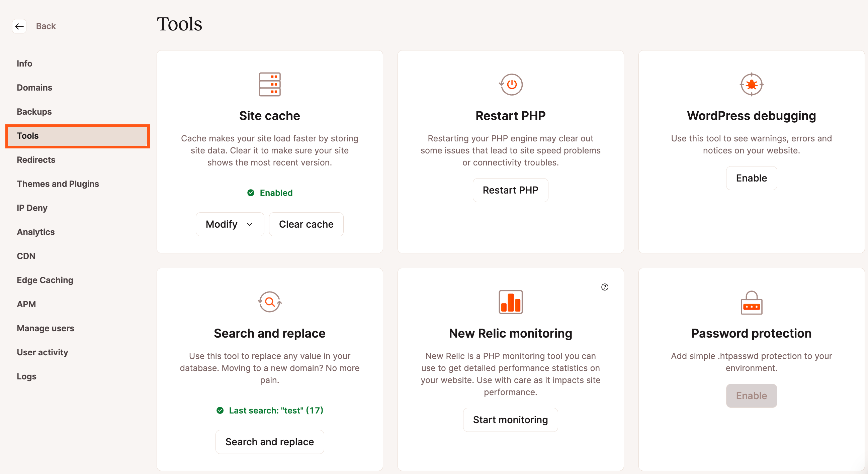Expand the Redirects sidebar menu item
This screenshot has height=474, width=868.
click(x=35, y=159)
